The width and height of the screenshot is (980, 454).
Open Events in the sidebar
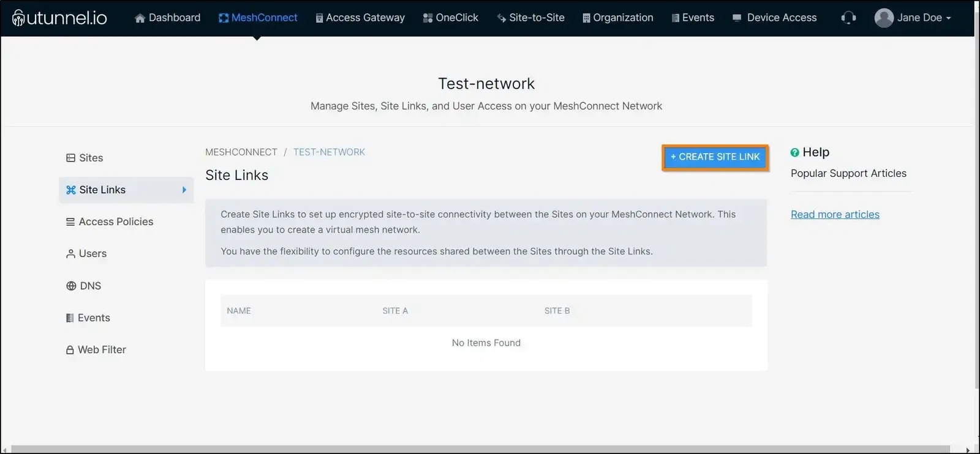pyautogui.click(x=126, y=318)
